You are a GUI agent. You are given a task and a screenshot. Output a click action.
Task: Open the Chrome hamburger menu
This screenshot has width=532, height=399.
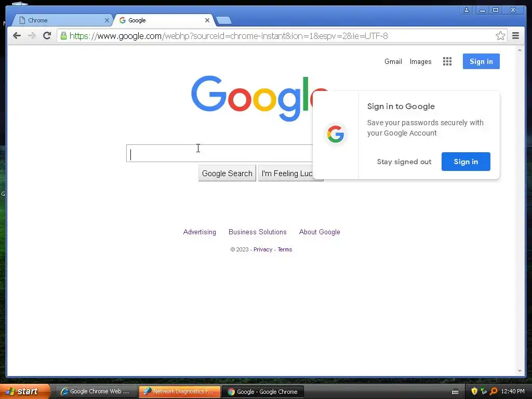(516, 36)
